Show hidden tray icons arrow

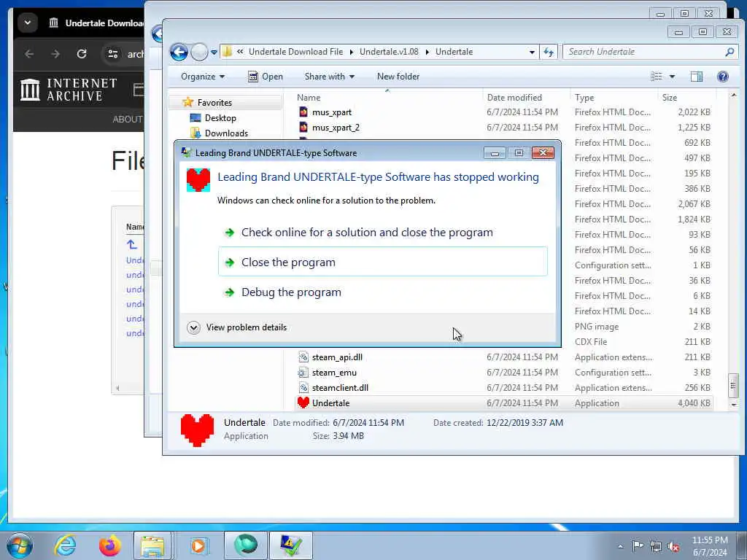pos(620,546)
